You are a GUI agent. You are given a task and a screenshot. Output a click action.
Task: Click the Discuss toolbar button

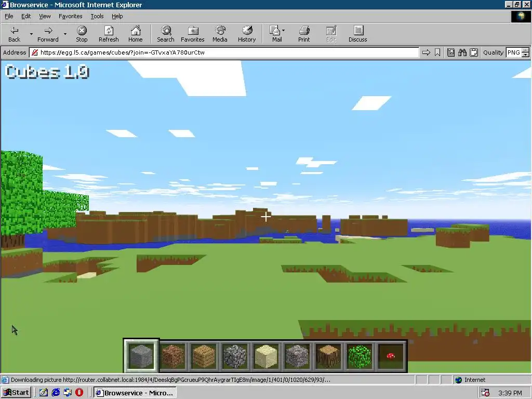(357, 34)
